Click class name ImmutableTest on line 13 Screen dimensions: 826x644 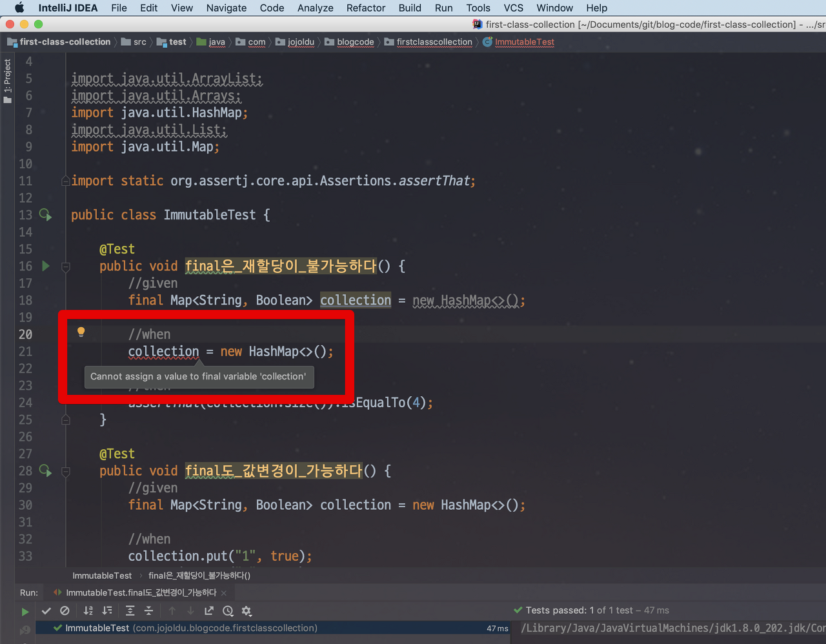tap(210, 215)
